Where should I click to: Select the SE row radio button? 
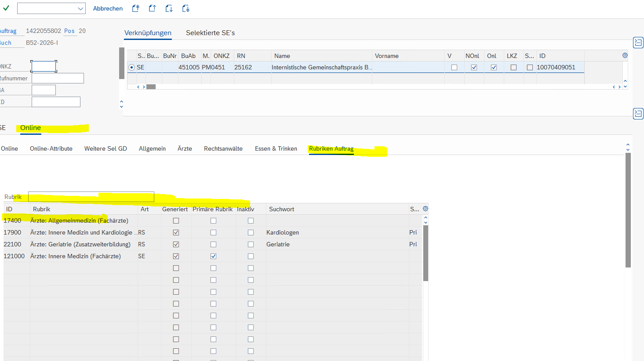(131, 67)
